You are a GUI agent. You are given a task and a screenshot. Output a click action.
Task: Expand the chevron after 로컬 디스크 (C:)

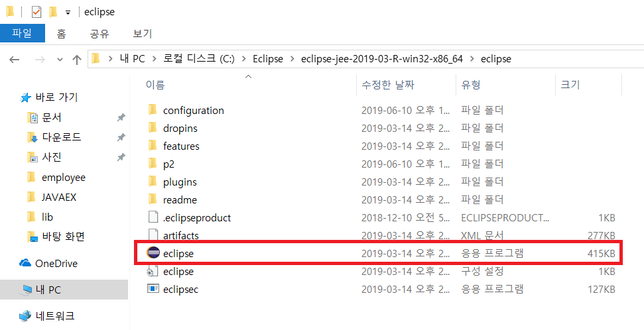click(244, 59)
